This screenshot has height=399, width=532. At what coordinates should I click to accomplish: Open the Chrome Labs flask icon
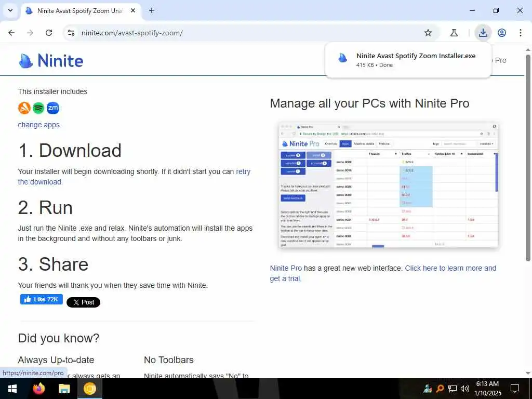[x=454, y=33]
